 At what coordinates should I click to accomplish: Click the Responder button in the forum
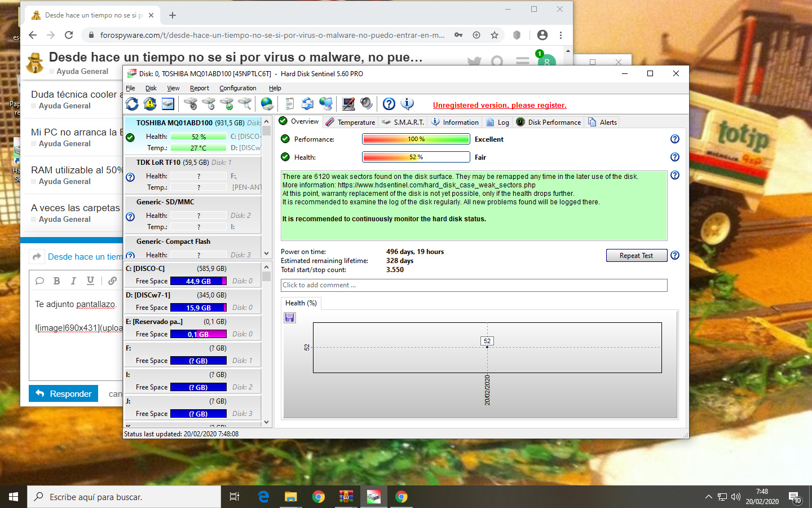tap(63, 393)
